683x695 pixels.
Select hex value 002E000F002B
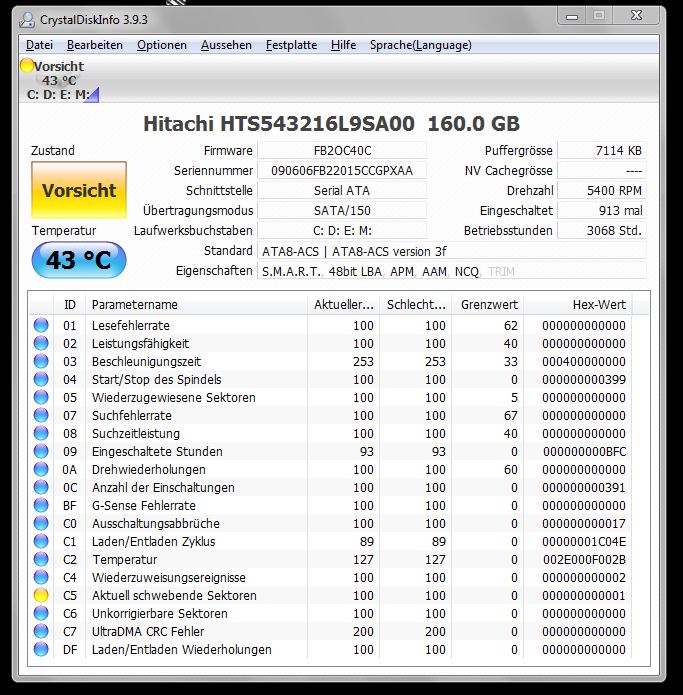point(584,560)
